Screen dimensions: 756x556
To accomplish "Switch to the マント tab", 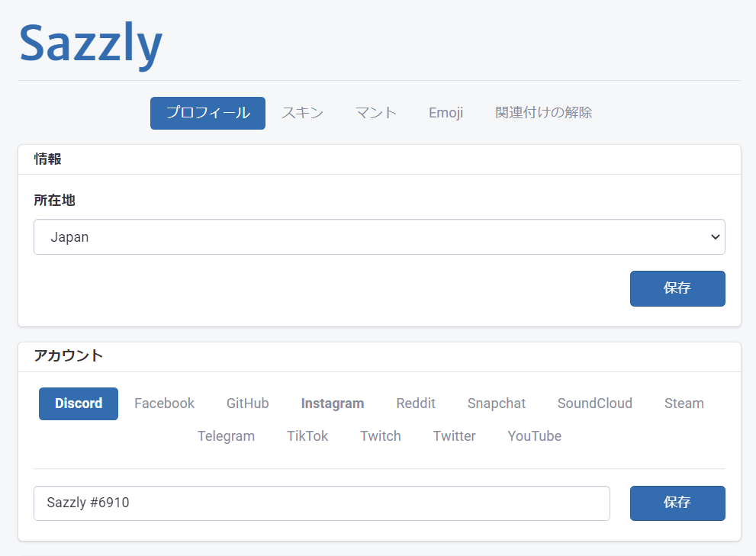I will coord(376,113).
